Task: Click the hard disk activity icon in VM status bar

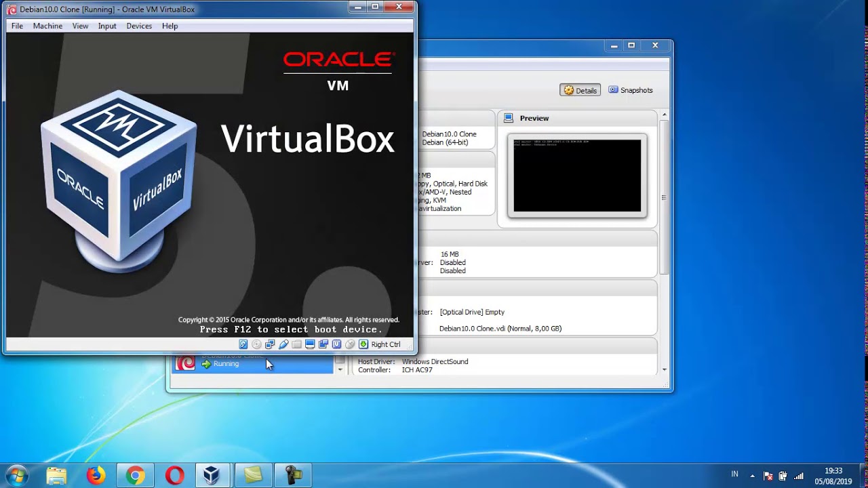Action: [x=243, y=344]
